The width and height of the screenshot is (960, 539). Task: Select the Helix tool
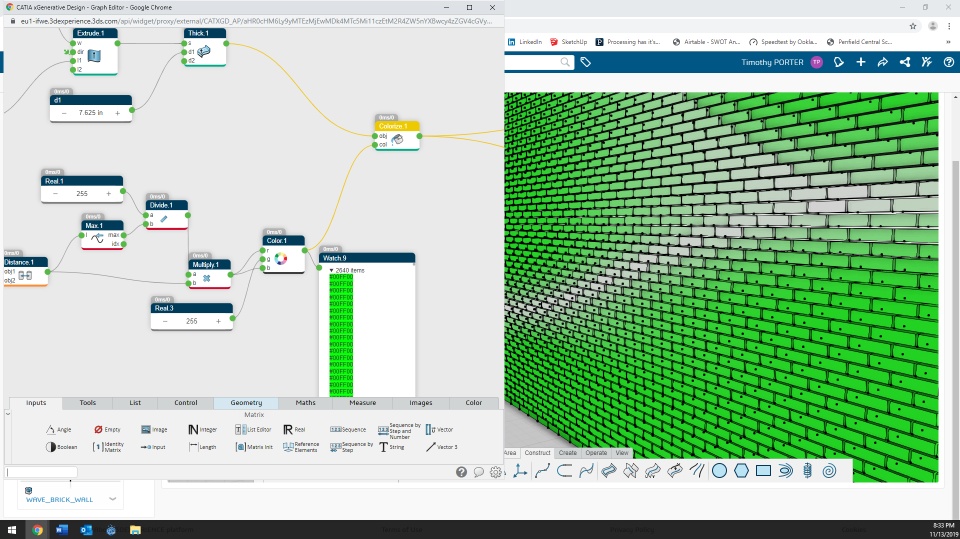point(808,470)
